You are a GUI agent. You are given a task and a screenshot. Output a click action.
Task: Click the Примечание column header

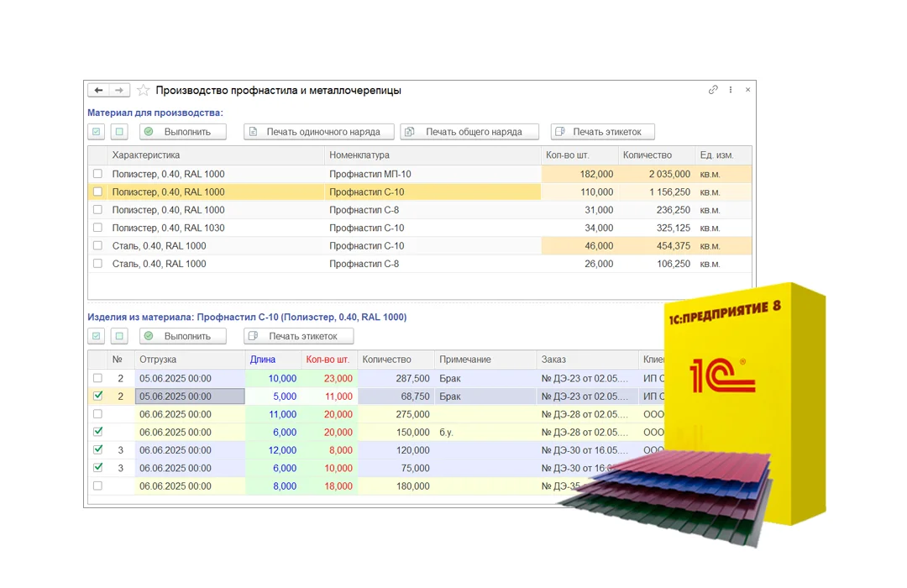(x=485, y=360)
